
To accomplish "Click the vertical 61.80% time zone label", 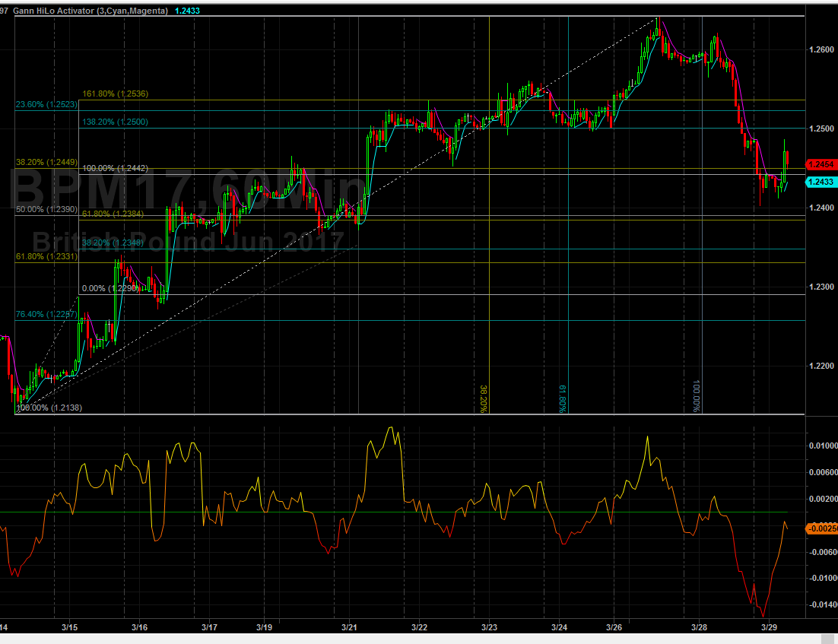I will (x=563, y=399).
